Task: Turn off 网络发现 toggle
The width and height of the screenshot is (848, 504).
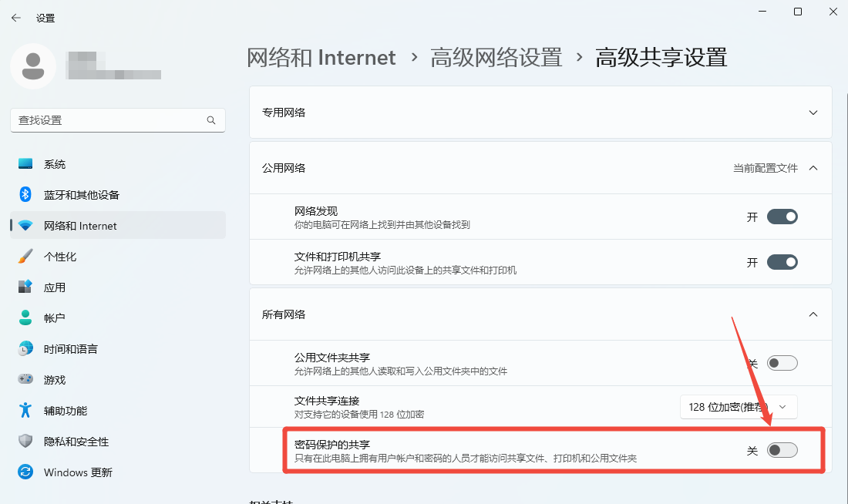Action: click(782, 217)
